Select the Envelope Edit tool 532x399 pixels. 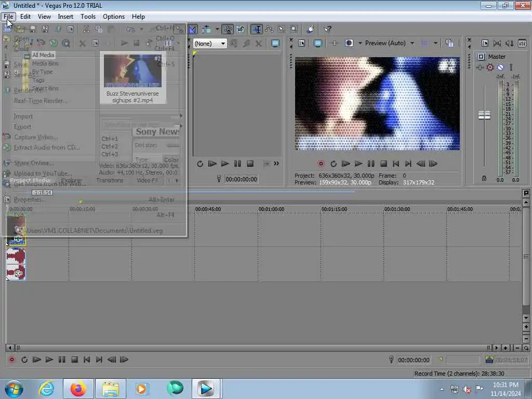[270, 29]
